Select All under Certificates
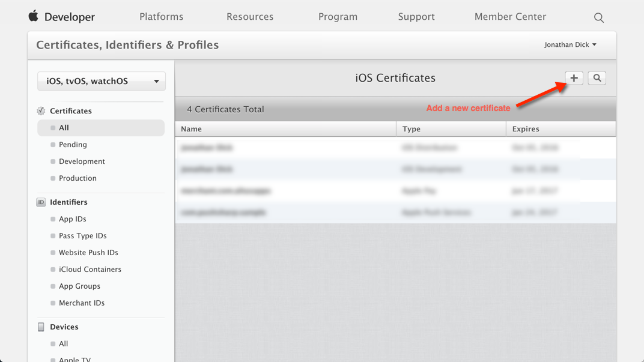Image resolution: width=644 pixels, height=362 pixels. [x=101, y=128]
